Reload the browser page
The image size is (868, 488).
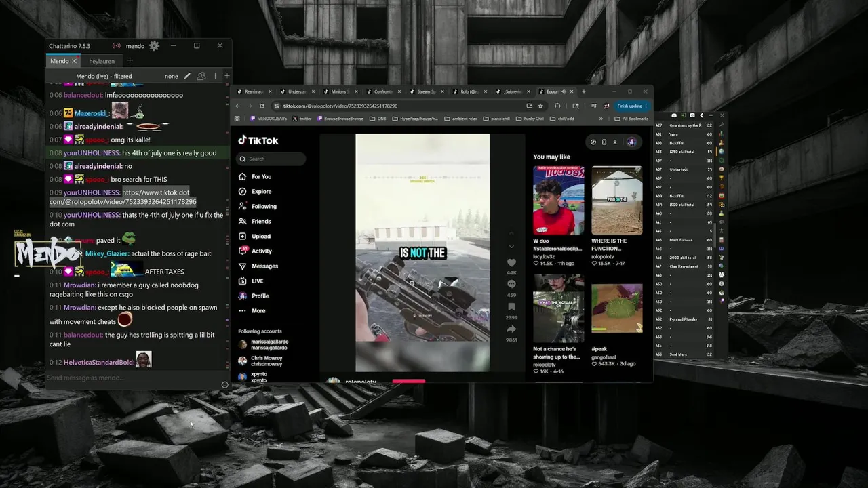(x=262, y=106)
